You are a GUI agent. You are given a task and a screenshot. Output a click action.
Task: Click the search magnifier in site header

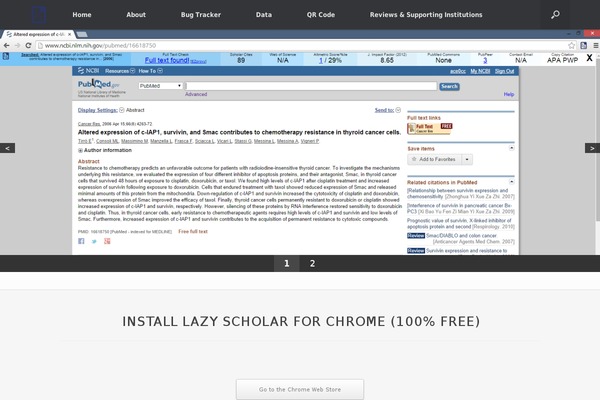point(555,15)
